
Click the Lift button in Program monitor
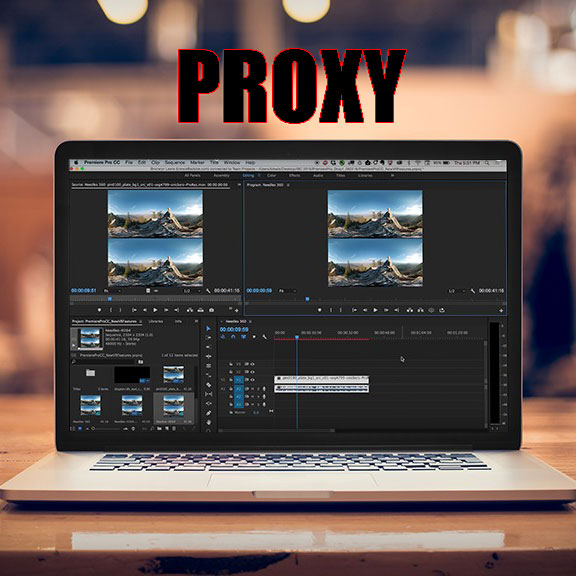(410, 310)
